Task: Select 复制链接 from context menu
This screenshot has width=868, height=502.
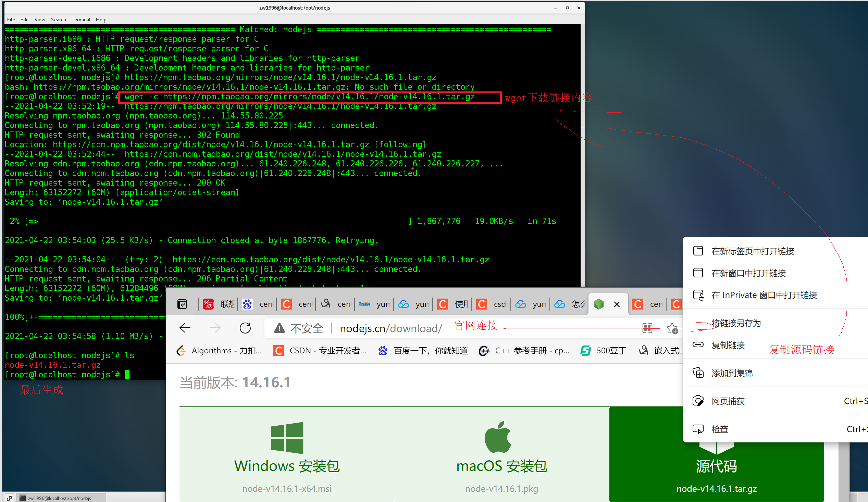Action: pos(728,345)
